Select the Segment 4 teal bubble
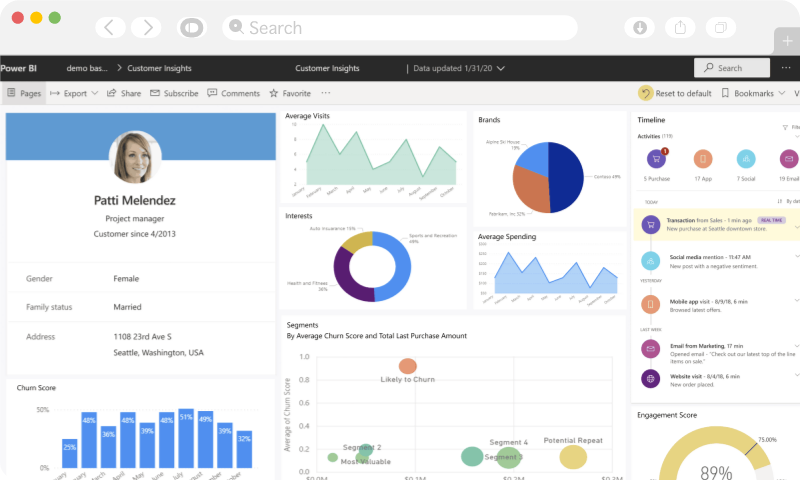The width and height of the screenshot is (800, 480). (472, 457)
